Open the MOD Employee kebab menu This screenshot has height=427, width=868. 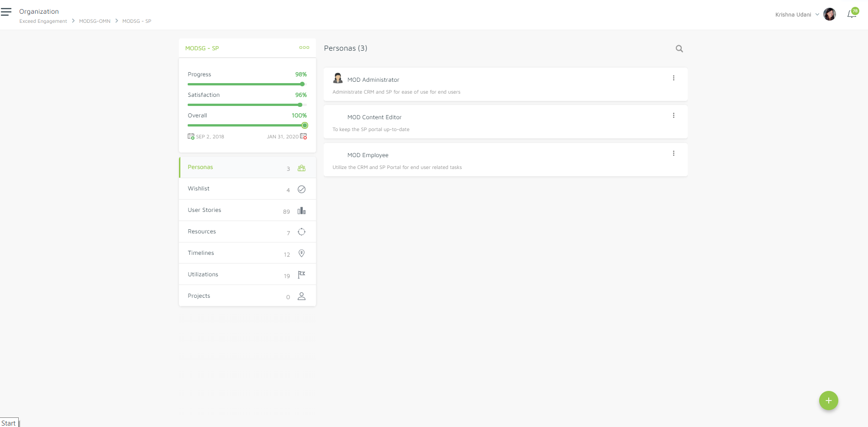coord(673,153)
